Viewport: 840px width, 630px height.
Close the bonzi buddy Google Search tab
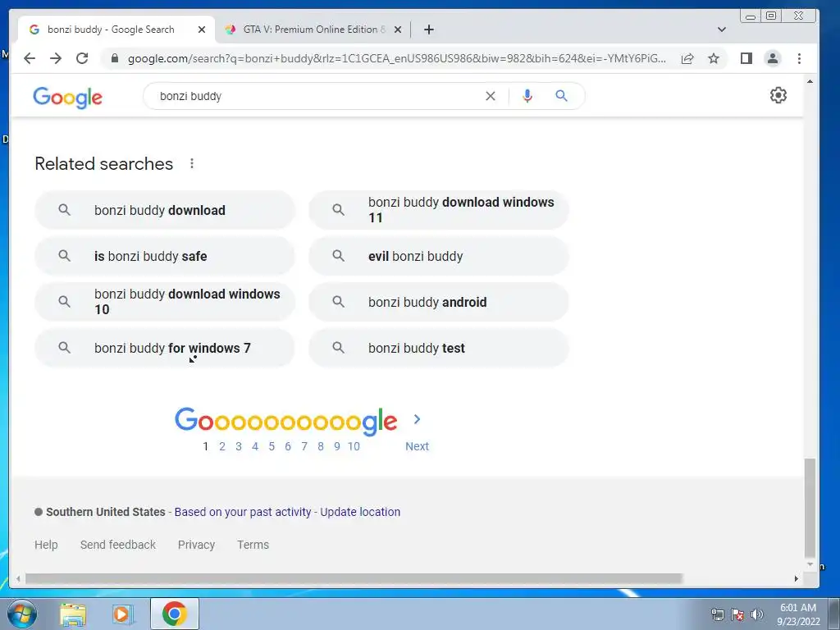pyautogui.click(x=202, y=30)
